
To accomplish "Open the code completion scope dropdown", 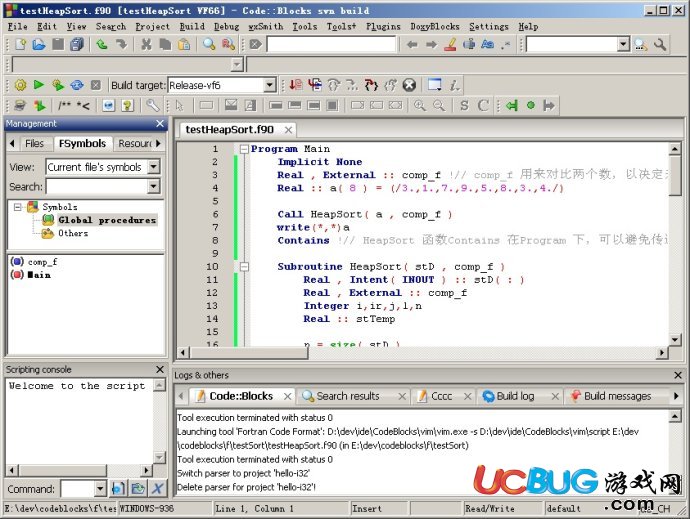I will tap(237, 65).
